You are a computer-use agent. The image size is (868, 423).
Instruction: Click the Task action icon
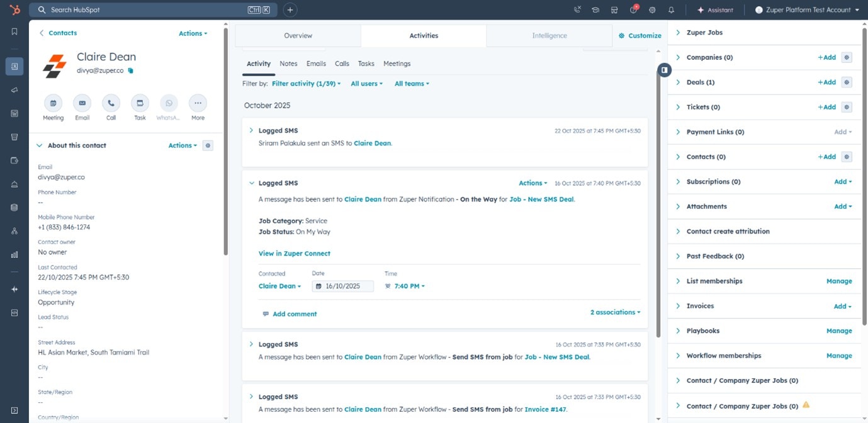(x=140, y=103)
